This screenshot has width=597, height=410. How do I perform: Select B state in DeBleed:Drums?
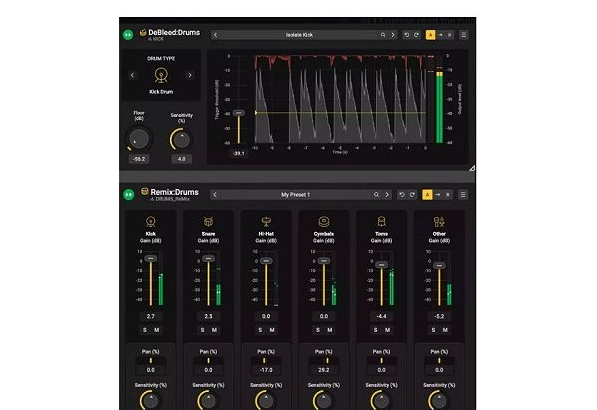450,35
